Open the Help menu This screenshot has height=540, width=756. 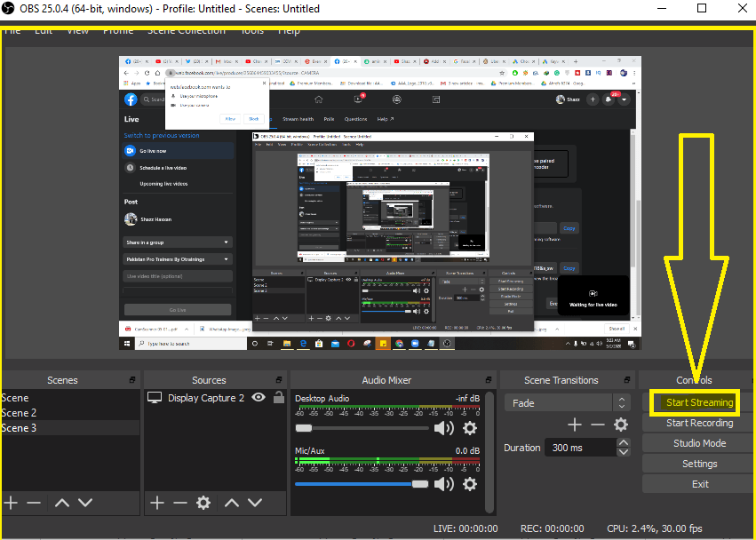coord(289,30)
